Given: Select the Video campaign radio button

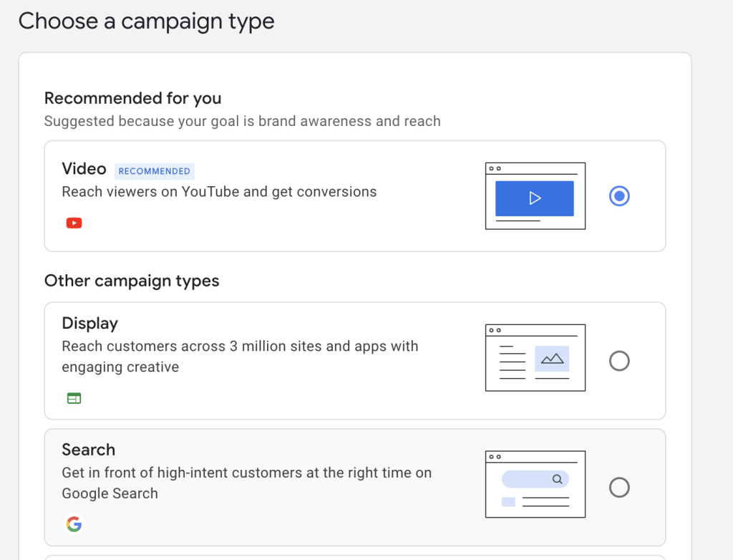Looking at the screenshot, I should point(618,195).
